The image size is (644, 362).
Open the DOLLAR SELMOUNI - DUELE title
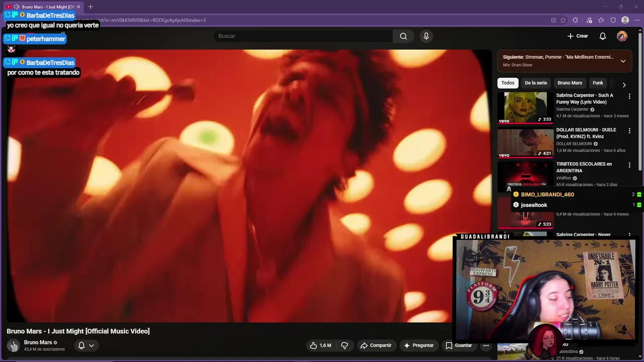click(x=586, y=133)
